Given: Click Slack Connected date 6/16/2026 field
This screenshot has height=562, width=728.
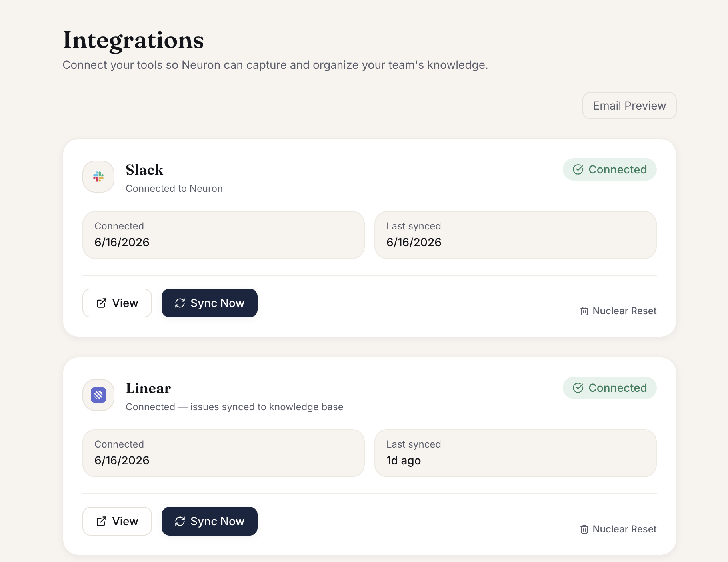Looking at the screenshot, I should (x=224, y=235).
